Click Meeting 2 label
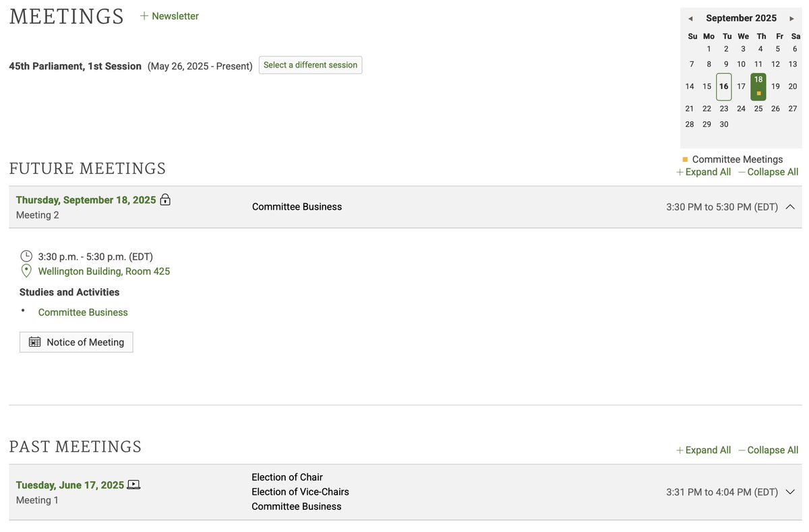809x532 pixels. pyautogui.click(x=38, y=215)
